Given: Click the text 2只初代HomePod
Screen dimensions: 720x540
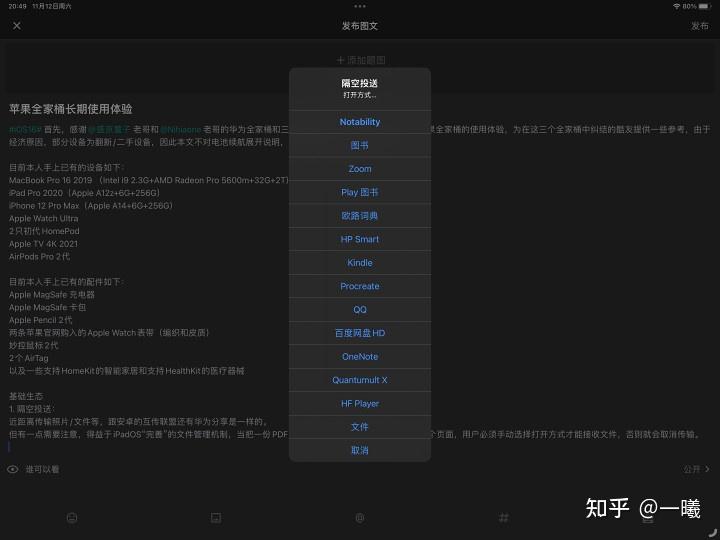Looking at the screenshot, I should [44, 231].
